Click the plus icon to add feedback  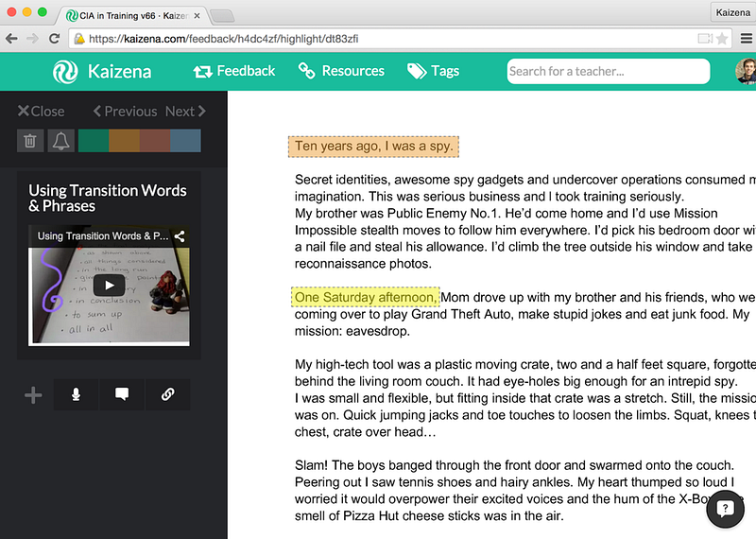[33, 395]
